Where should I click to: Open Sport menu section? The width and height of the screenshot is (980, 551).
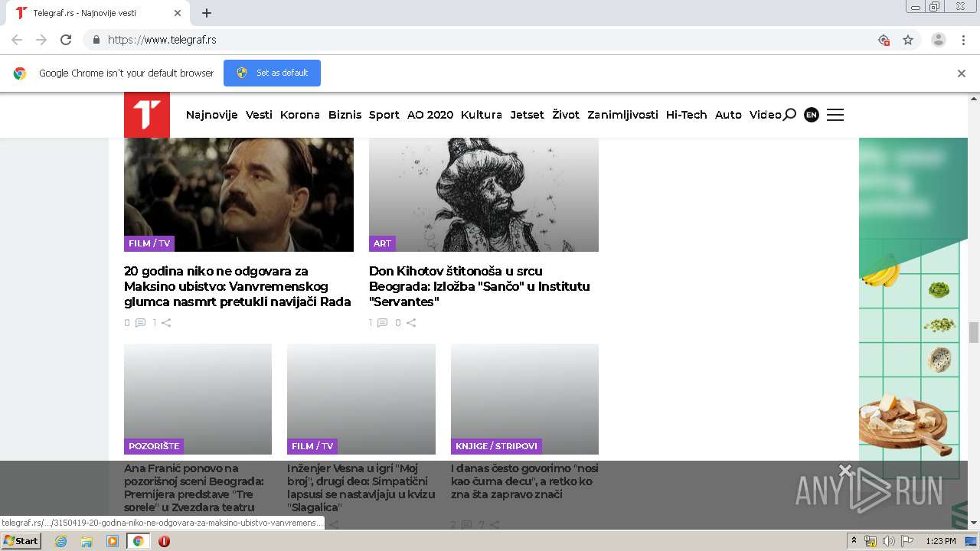click(x=384, y=115)
